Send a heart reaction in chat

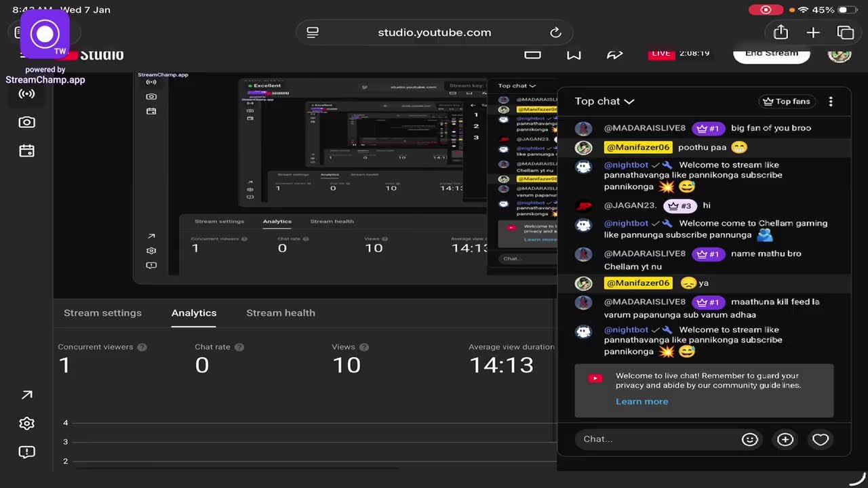(821, 439)
